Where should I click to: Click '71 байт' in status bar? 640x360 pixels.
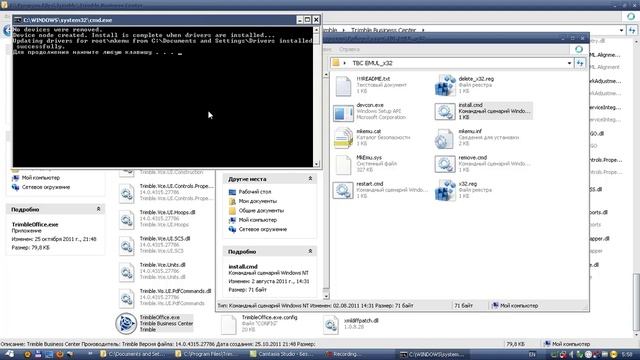click(463, 305)
